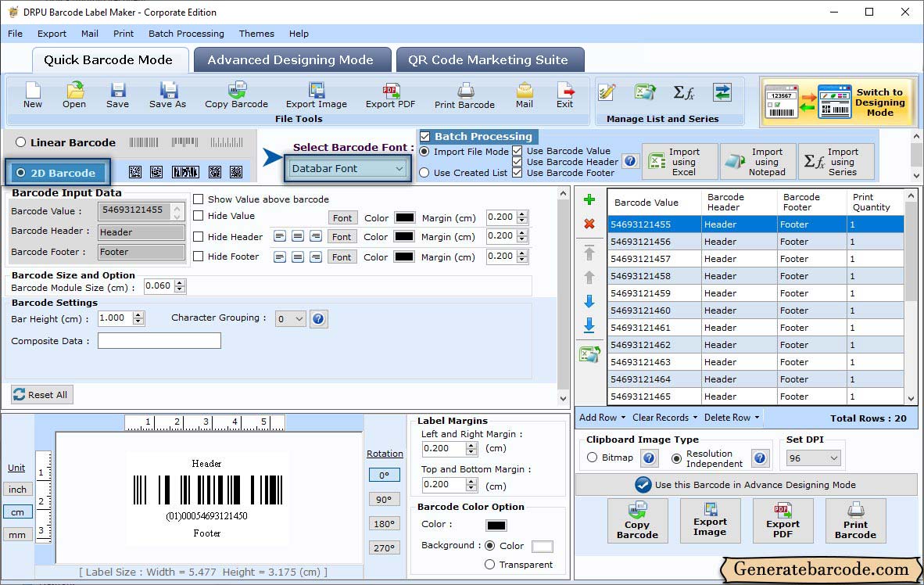Open the Export menu
This screenshot has height=585, width=924.
pos(52,34)
